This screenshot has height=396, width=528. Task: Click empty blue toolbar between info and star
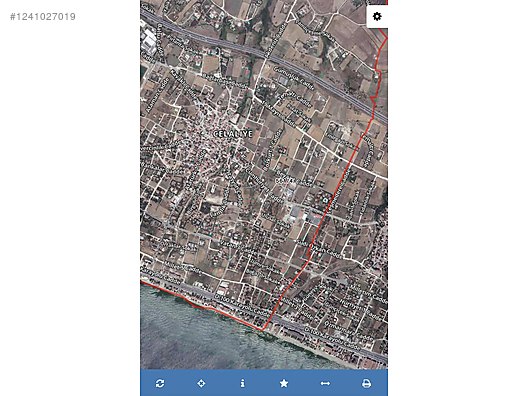[x=263, y=383]
